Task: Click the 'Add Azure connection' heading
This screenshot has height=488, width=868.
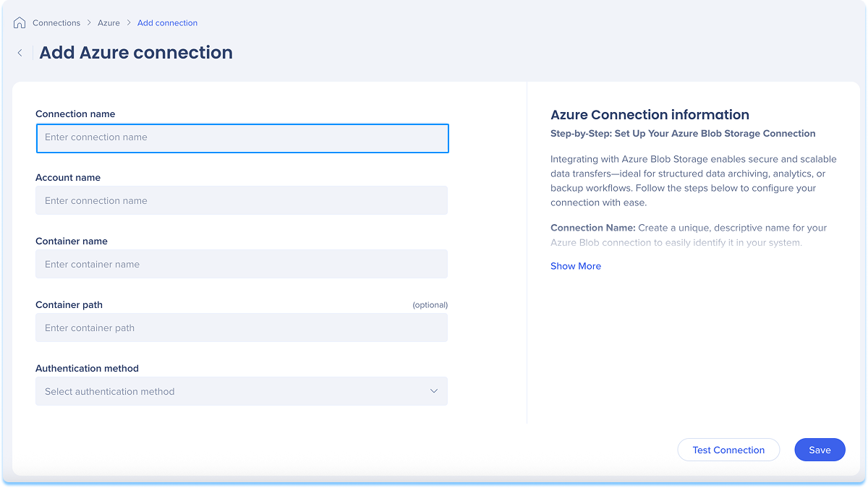Action: point(136,53)
